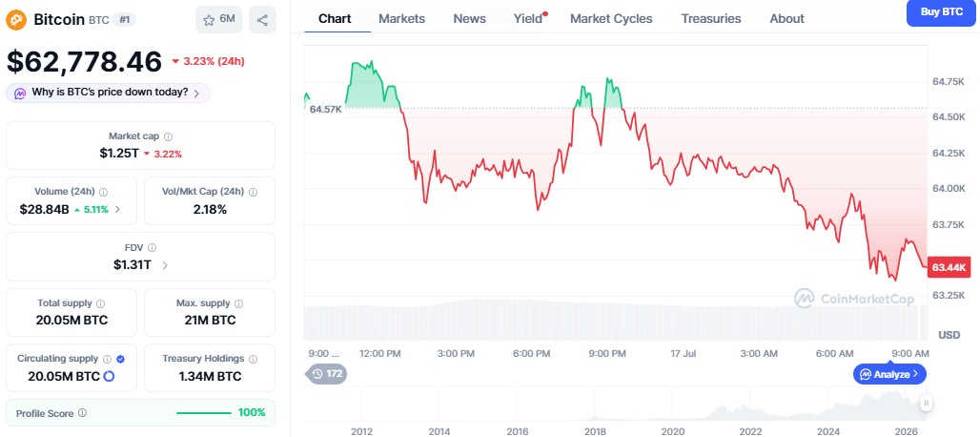980x437 pixels.
Task: Click Max. supply info icon
Action: tap(238, 303)
